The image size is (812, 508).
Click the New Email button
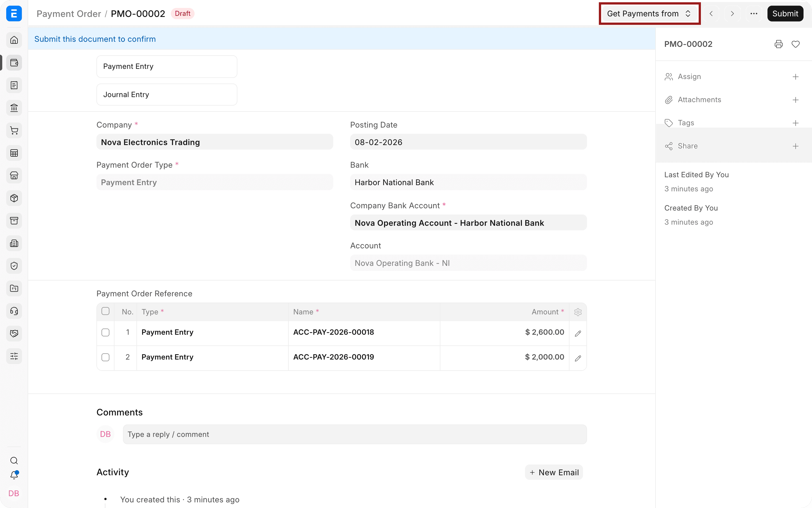pyautogui.click(x=554, y=472)
